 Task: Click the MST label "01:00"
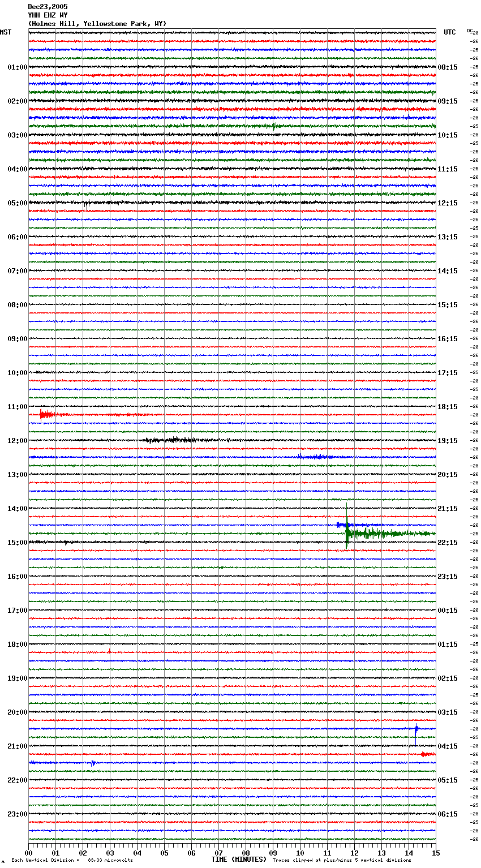(x=18, y=67)
